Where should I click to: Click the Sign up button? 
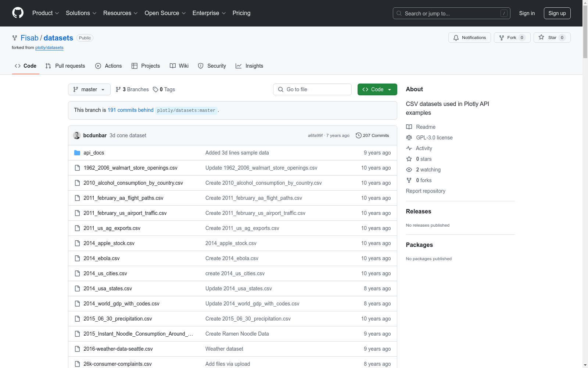click(x=557, y=13)
